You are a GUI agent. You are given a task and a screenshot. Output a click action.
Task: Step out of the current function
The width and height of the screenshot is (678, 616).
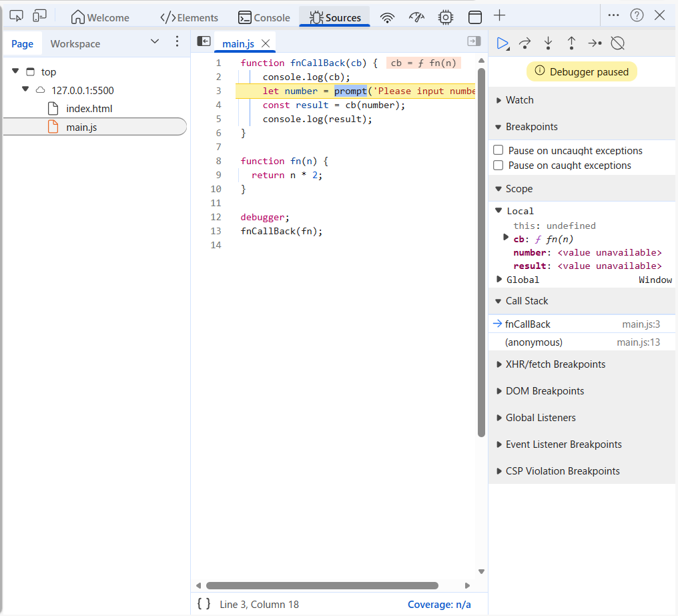pos(571,43)
